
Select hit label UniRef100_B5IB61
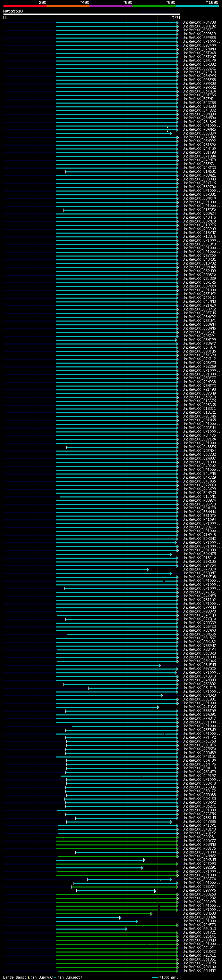pyautogui.click(x=199, y=959)
